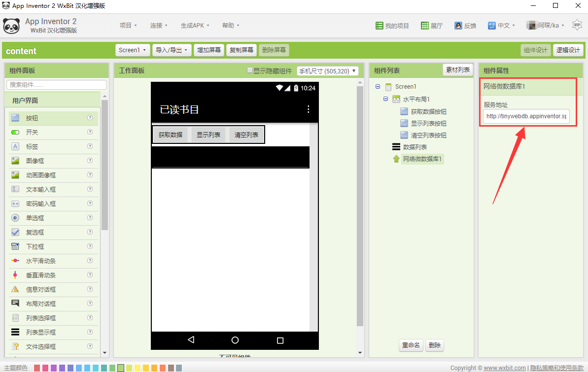Open the www.wxbit.com link
The width and height of the screenshot is (588, 372).
click(504, 368)
